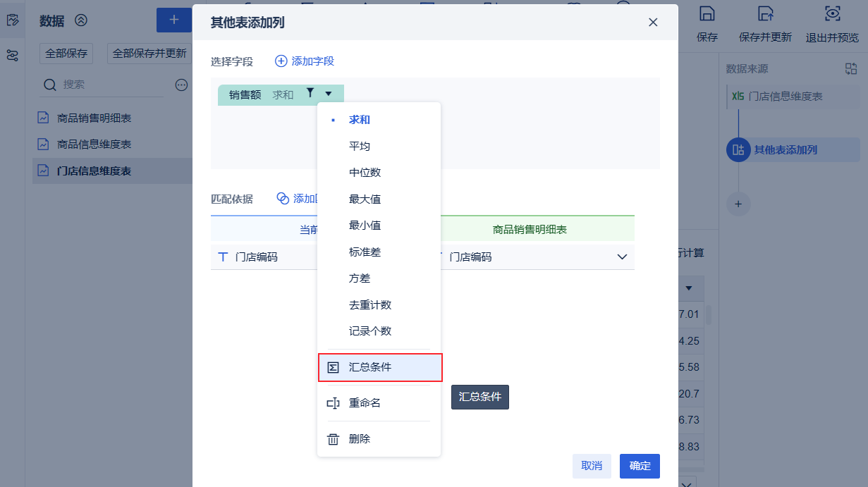This screenshot has height=487, width=868.
Task: Click the 取消 button
Action: tap(592, 466)
